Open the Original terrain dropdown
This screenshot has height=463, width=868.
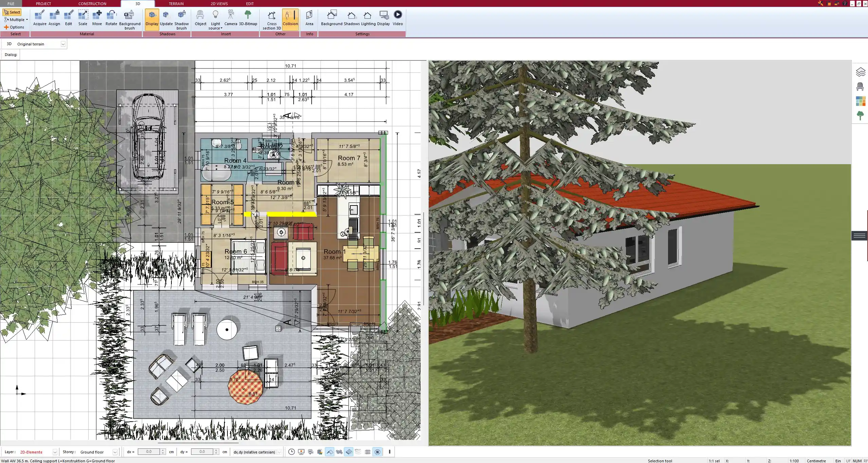[63, 44]
